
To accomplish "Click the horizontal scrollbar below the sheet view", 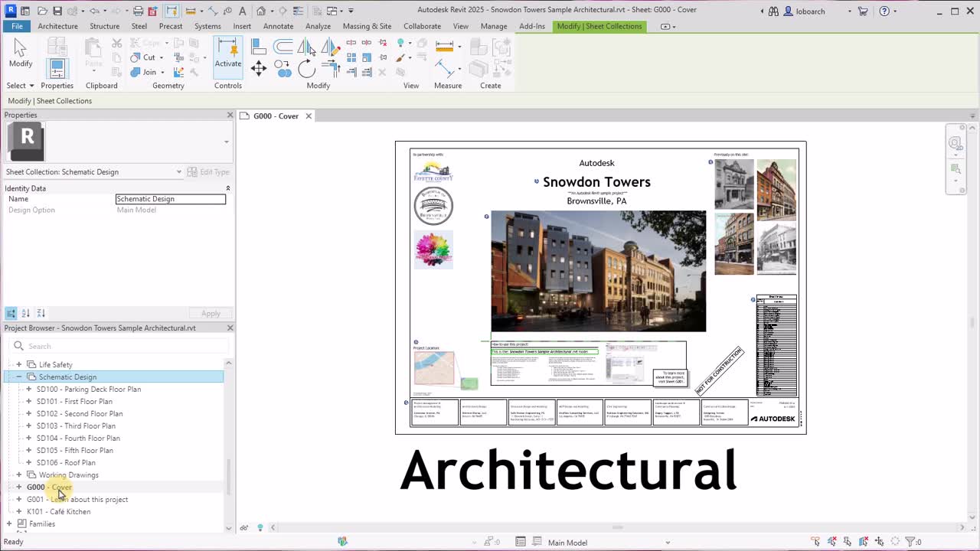I will point(617,527).
